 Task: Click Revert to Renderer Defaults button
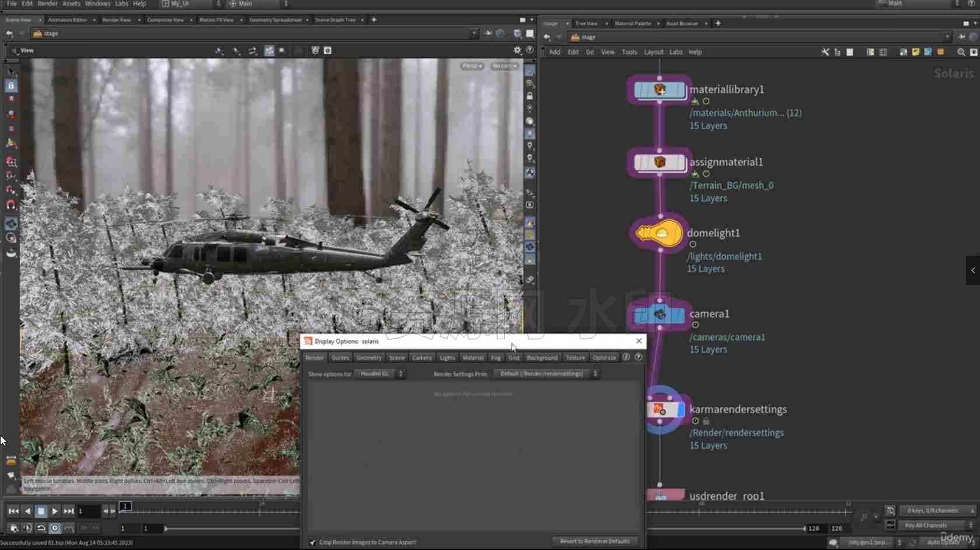594,541
